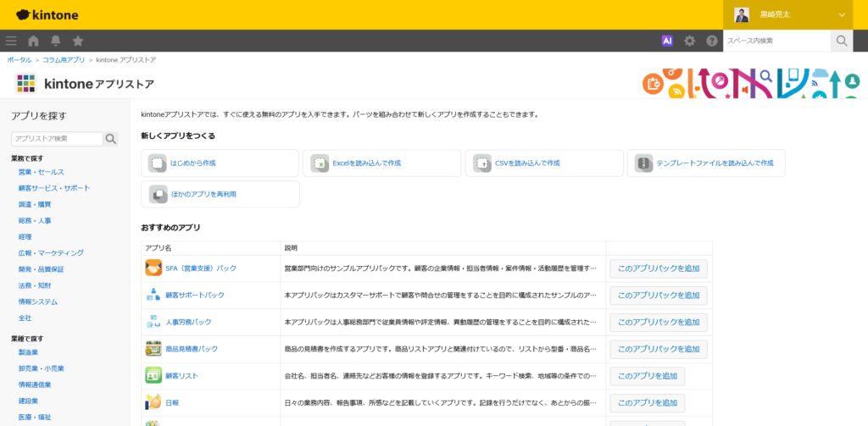The width and height of the screenshot is (868, 426).
Task: Focus the アプリストア検索 input field
Action: 57,139
